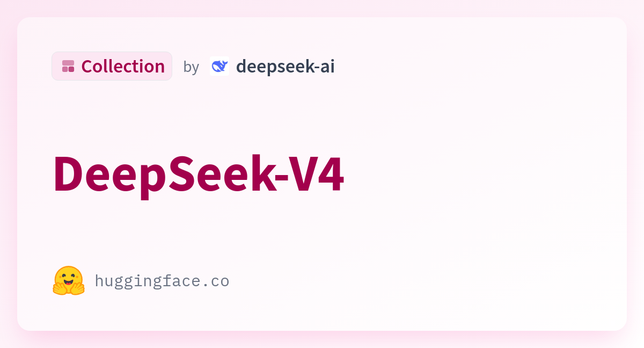Click the DeepSeek whale logo
The width and height of the screenshot is (644, 348).
click(219, 66)
